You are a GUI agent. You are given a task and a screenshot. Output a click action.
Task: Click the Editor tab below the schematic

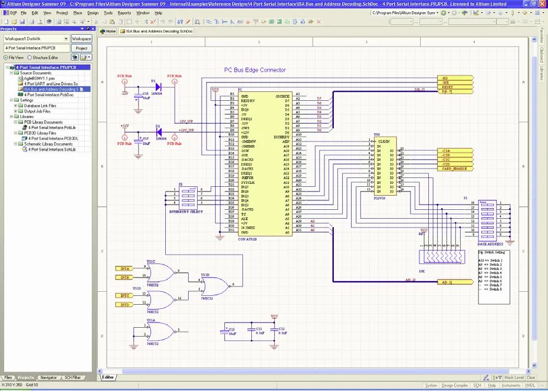(x=107, y=377)
